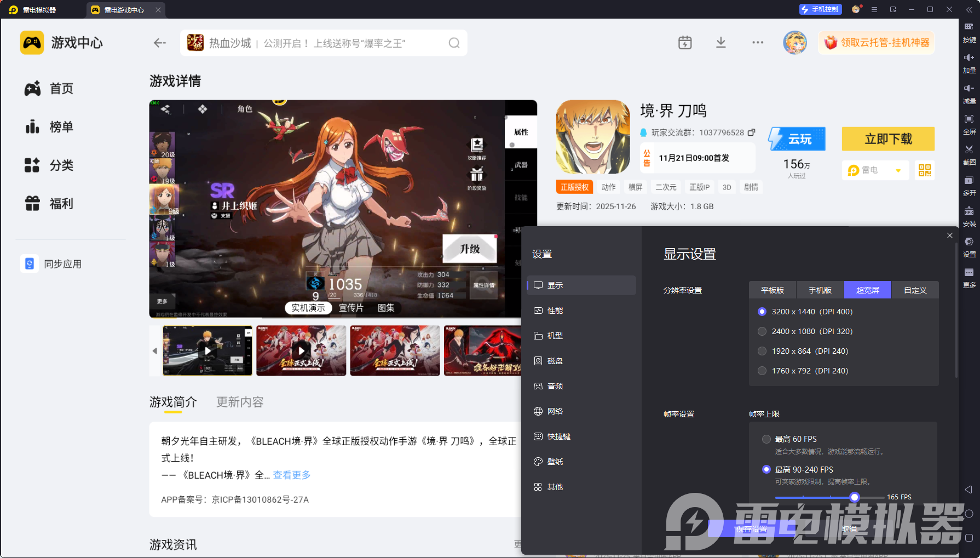
Task: Select the 显示 settings section
Action: [581, 285]
